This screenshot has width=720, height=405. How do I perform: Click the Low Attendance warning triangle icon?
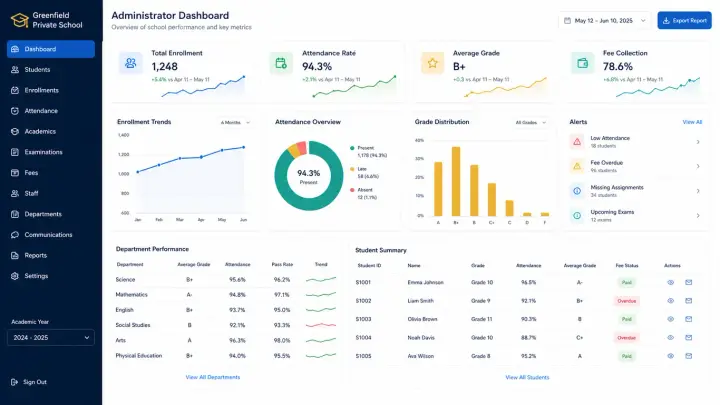click(x=577, y=142)
